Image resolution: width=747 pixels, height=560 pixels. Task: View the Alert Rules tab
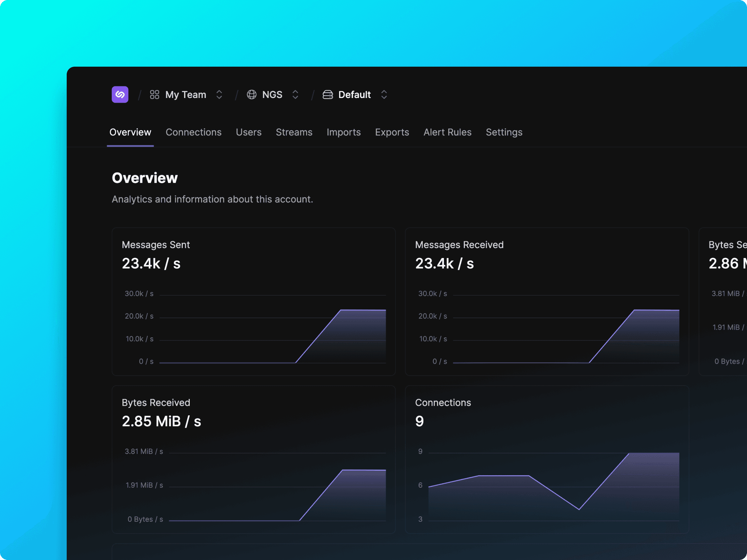click(448, 132)
